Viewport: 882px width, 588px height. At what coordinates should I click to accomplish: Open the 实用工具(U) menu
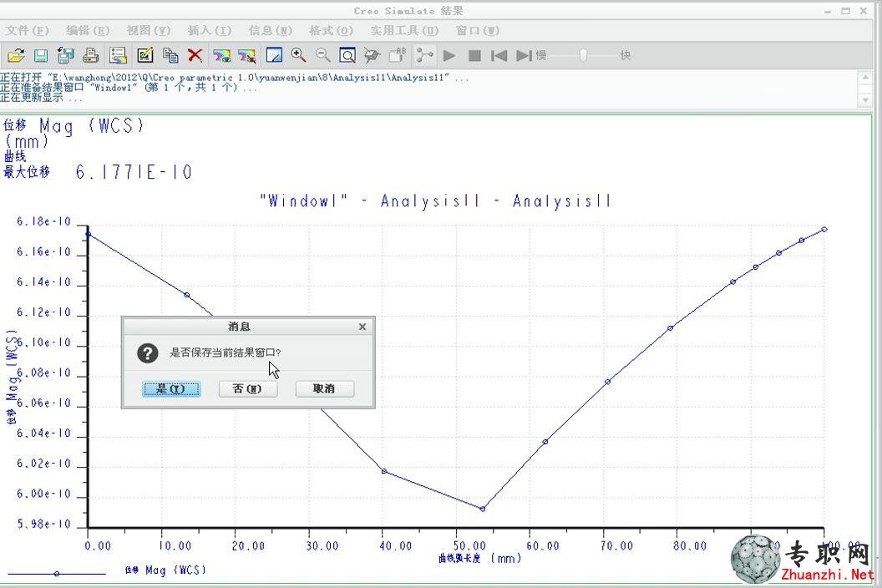[x=404, y=30]
